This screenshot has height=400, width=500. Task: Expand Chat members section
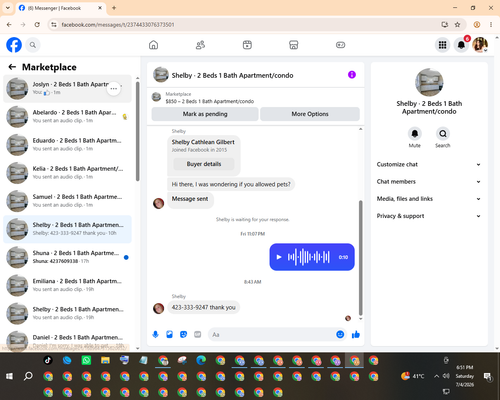pyautogui.click(x=429, y=182)
